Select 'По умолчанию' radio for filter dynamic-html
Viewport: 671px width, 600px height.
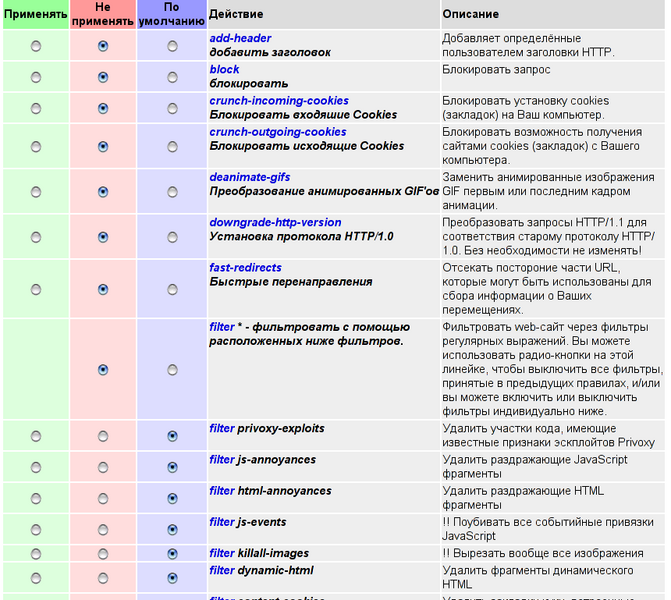click(x=172, y=578)
